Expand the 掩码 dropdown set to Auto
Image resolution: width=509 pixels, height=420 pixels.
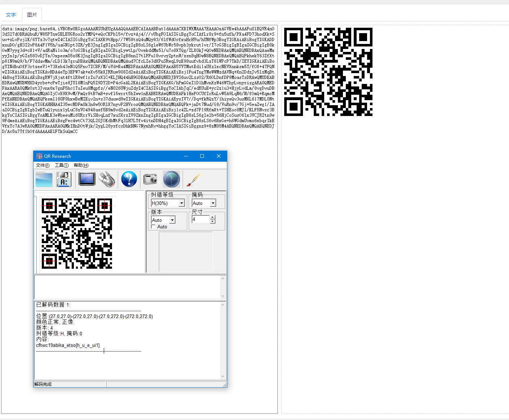point(213,203)
